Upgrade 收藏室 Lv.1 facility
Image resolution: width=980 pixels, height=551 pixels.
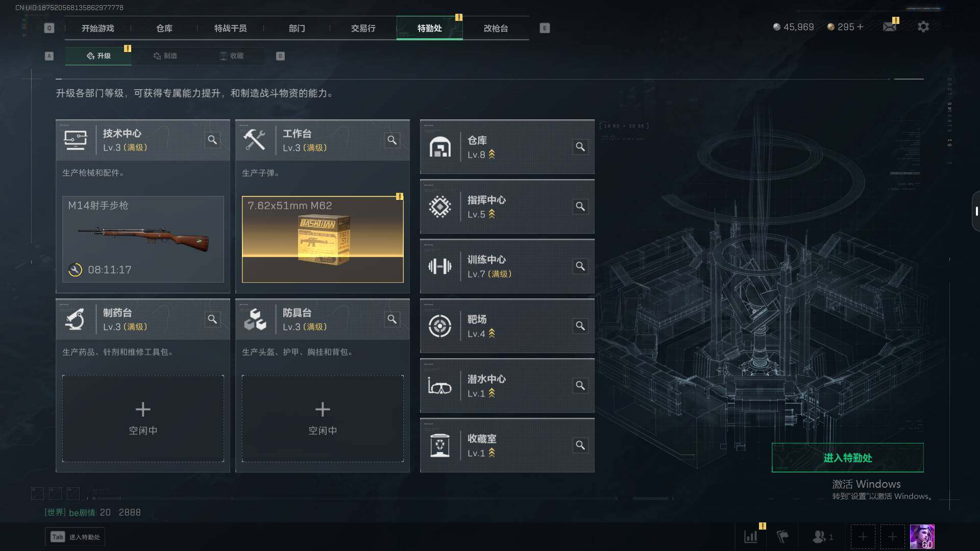coord(507,445)
